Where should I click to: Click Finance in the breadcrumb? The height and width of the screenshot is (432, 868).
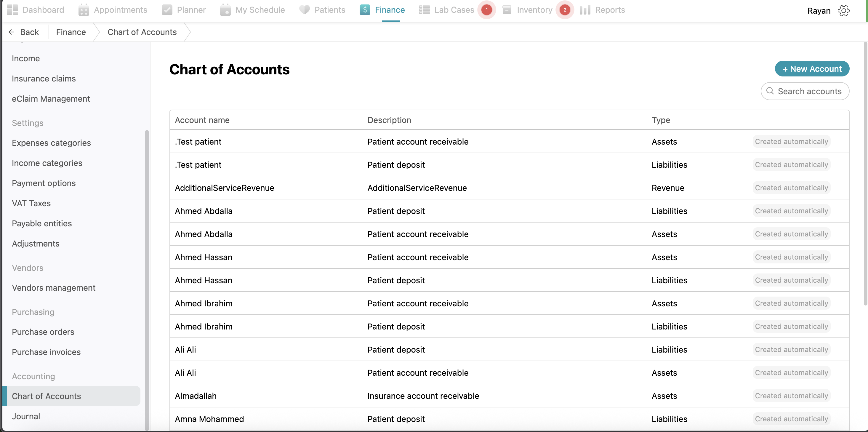(71, 32)
